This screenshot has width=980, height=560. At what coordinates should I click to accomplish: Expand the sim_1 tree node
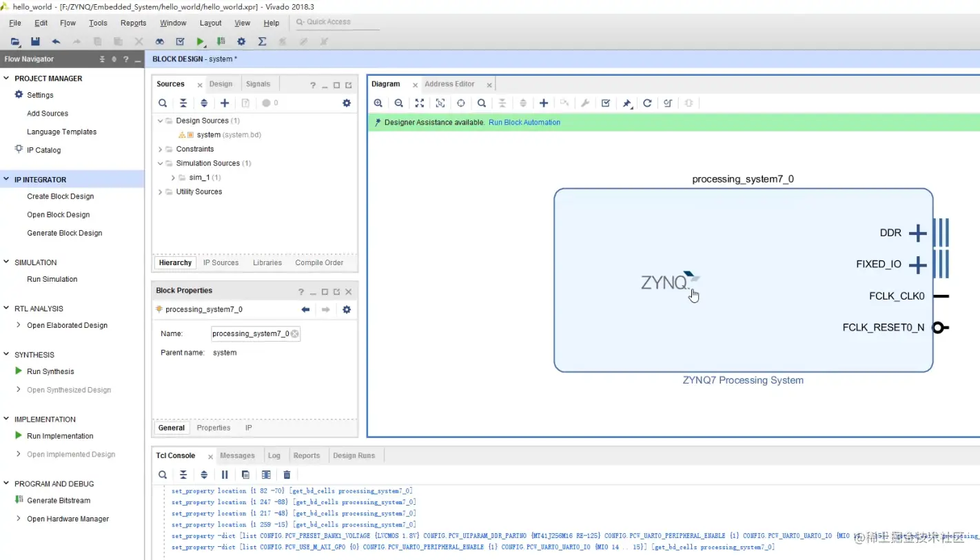173,178
